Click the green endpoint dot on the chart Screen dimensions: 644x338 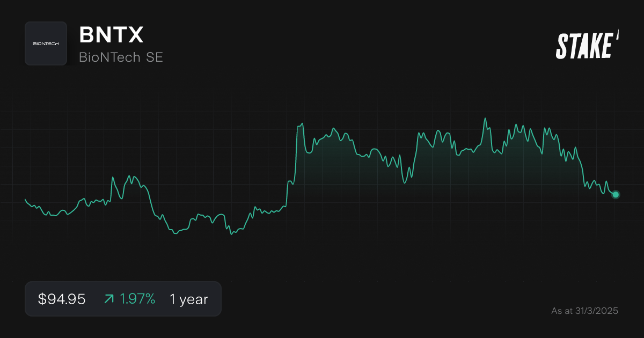(x=615, y=195)
